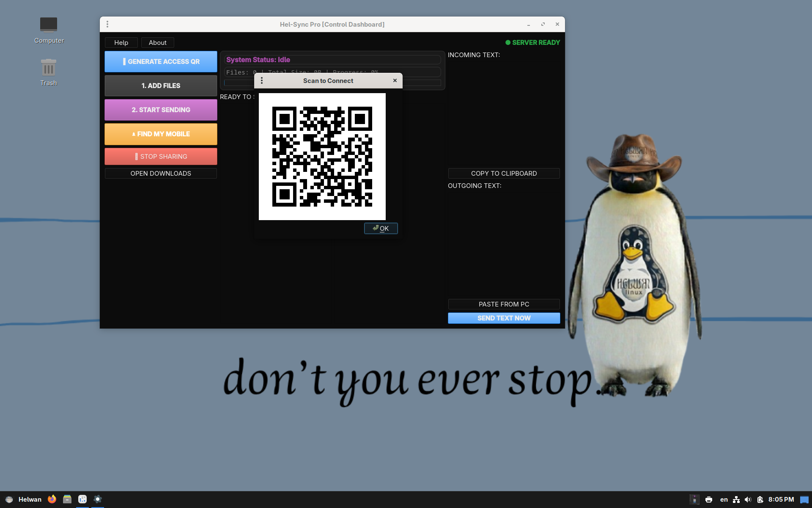Open the downloads folder with OPEN DOWNLOADS
Screen dimensions: 812x508
[x=161, y=173]
